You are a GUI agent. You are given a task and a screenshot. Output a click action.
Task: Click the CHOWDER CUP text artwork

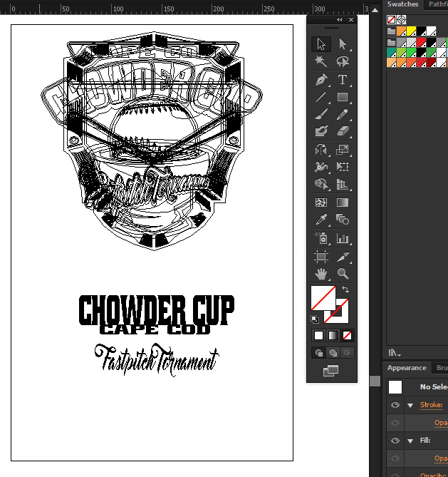[157, 310]
